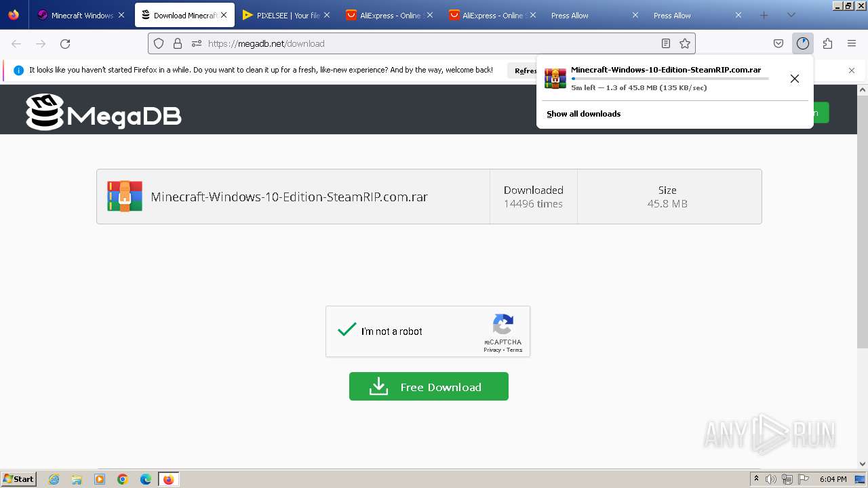Open File Explorer from the taskbar

(77, 479)
